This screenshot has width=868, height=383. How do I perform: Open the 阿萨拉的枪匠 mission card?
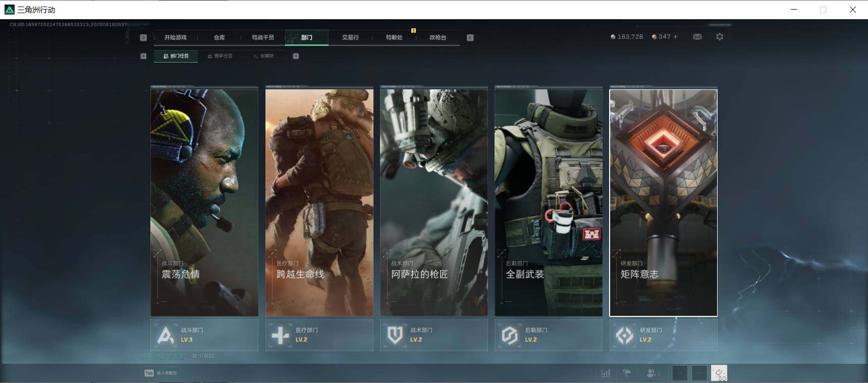434,202
